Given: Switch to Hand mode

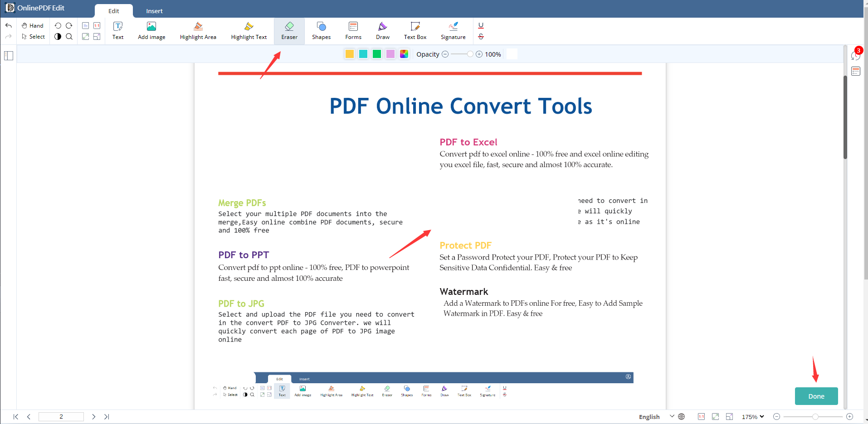Looking at the screenshot, I should click(33, 25).
